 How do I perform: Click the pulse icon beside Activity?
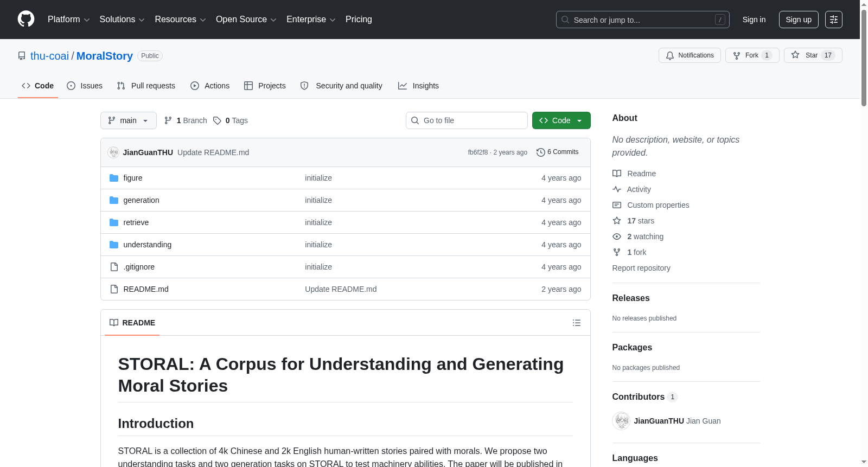[x=617, y=189]
